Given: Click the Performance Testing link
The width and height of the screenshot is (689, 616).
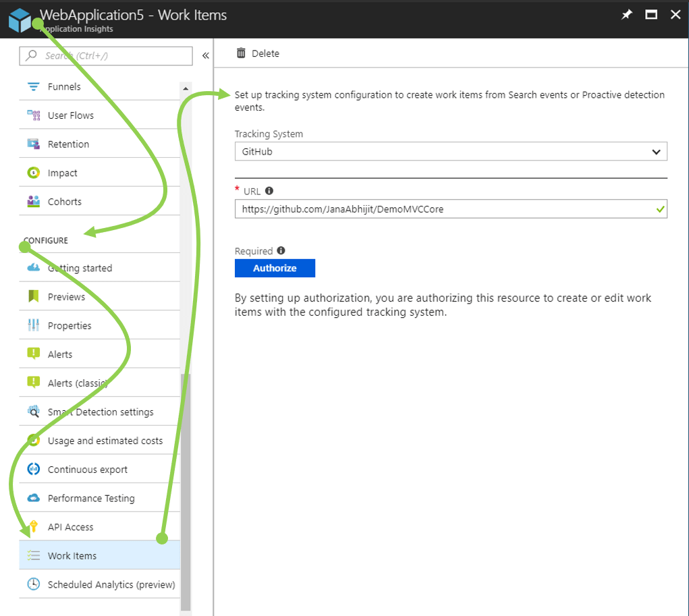Looking at the screenshot, I should click(90, 498).
